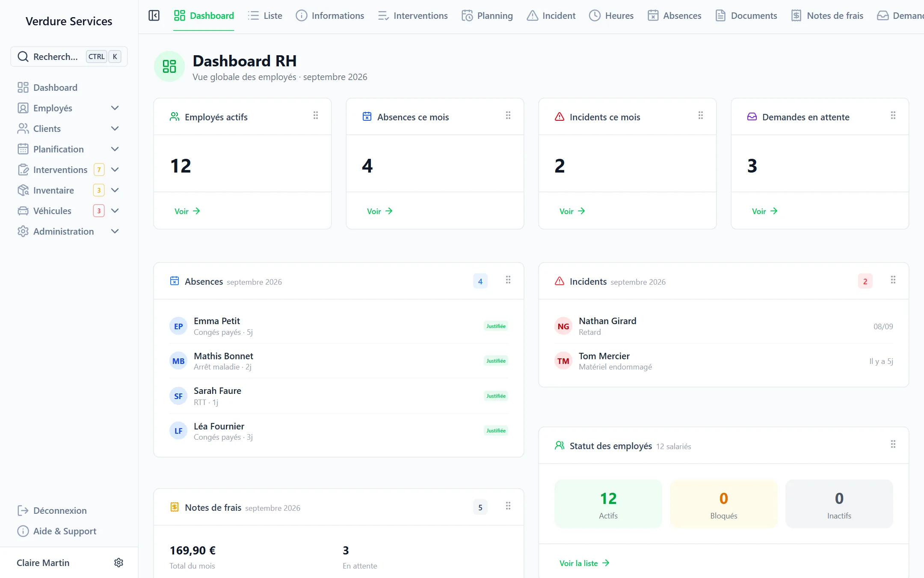Screen dimensions: 924x578
Task: Click the Bloqués 0 status tile
Action: tap(724, 504)
